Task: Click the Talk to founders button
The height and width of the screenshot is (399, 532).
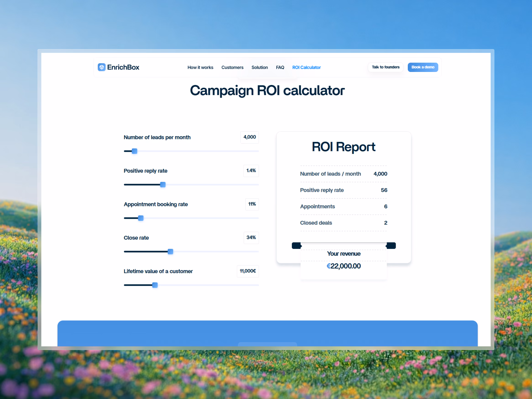Action: [386, 67]
